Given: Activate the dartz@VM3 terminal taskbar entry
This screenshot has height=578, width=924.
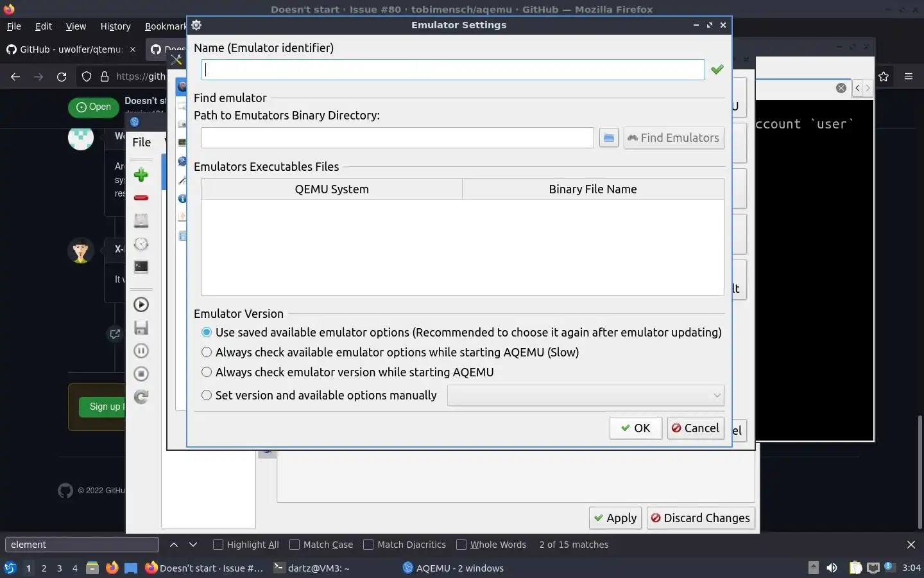Looking at the screenshot, I should coord(311,568).
